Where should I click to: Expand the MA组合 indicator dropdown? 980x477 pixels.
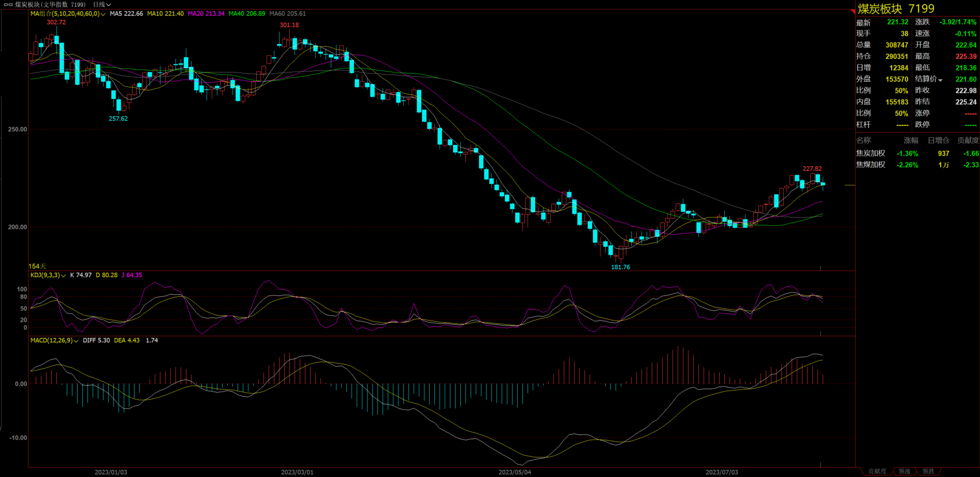[103, 14]
